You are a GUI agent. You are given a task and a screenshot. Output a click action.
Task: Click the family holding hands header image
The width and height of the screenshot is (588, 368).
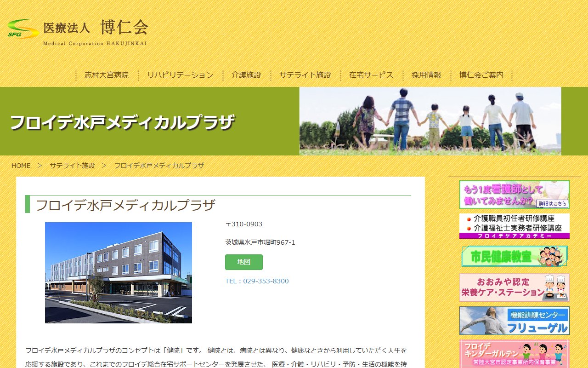pos(430,121)
